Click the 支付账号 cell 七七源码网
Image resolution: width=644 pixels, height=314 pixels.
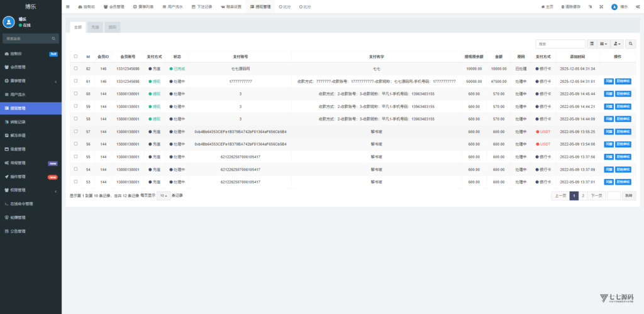[240, 69]
